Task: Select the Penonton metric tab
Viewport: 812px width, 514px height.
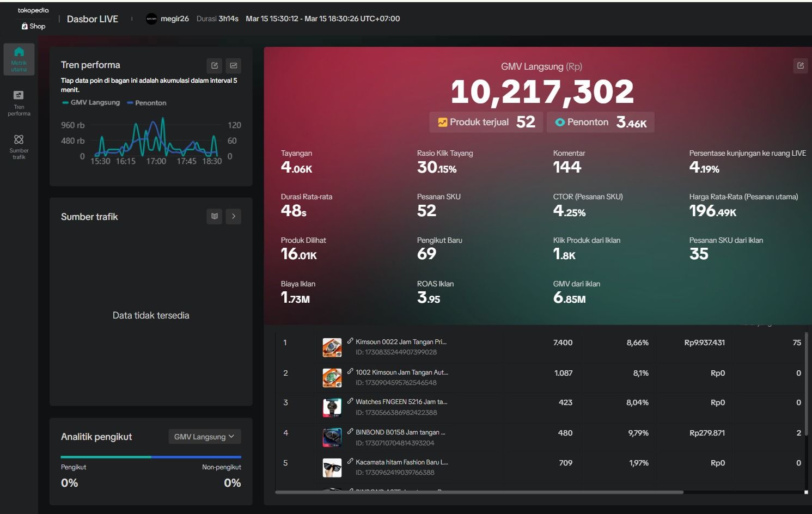Action: coord(601,122)
